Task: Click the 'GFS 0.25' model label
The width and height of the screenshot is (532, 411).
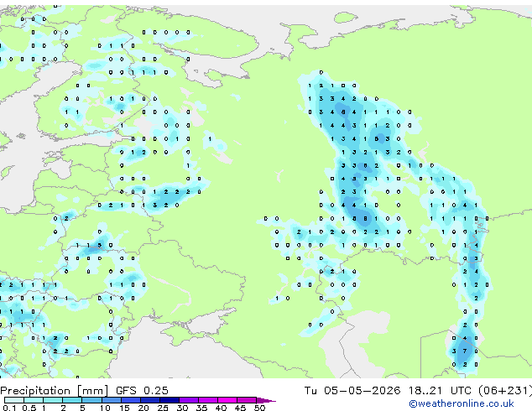Action: (142, 391)
